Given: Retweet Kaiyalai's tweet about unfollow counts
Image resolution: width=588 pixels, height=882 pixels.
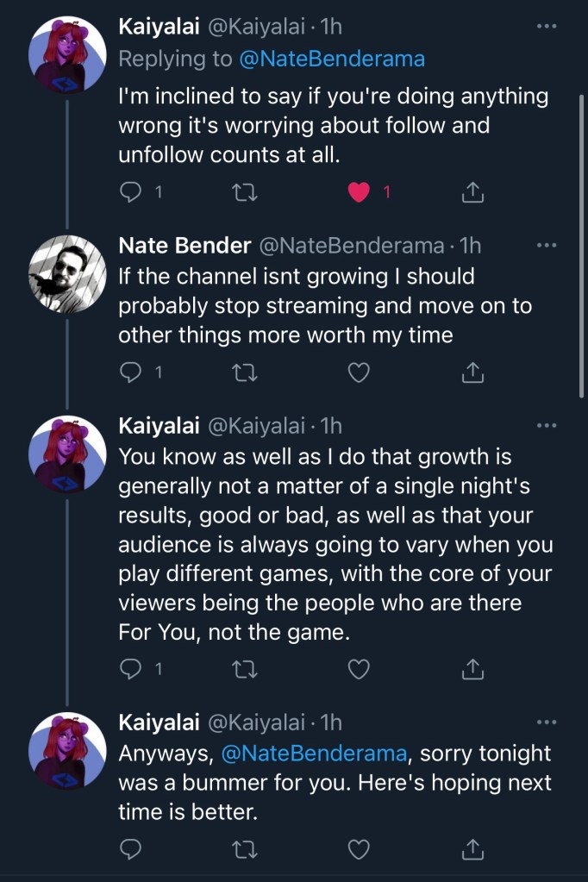Looking at the screenshot, I should coord(246,193).
